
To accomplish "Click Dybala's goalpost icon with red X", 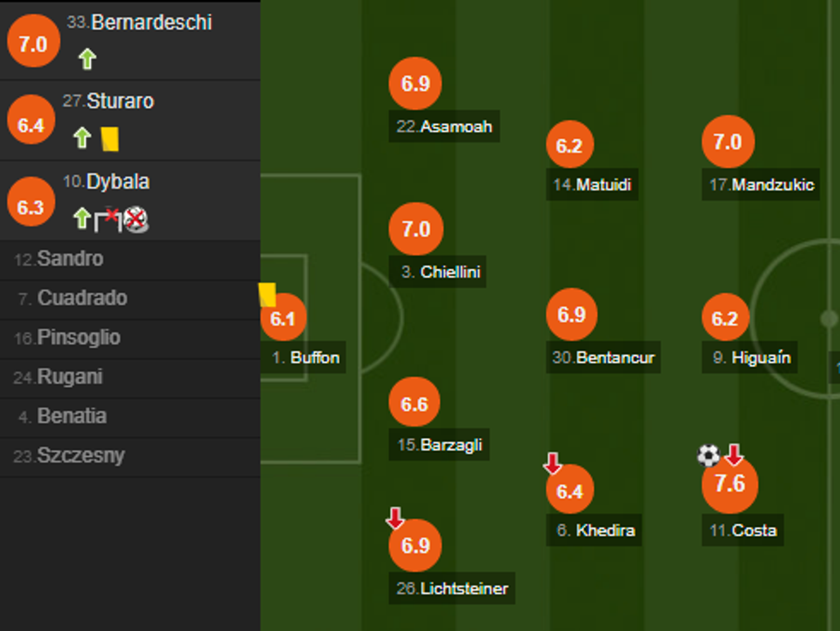I will click(106, 219).
